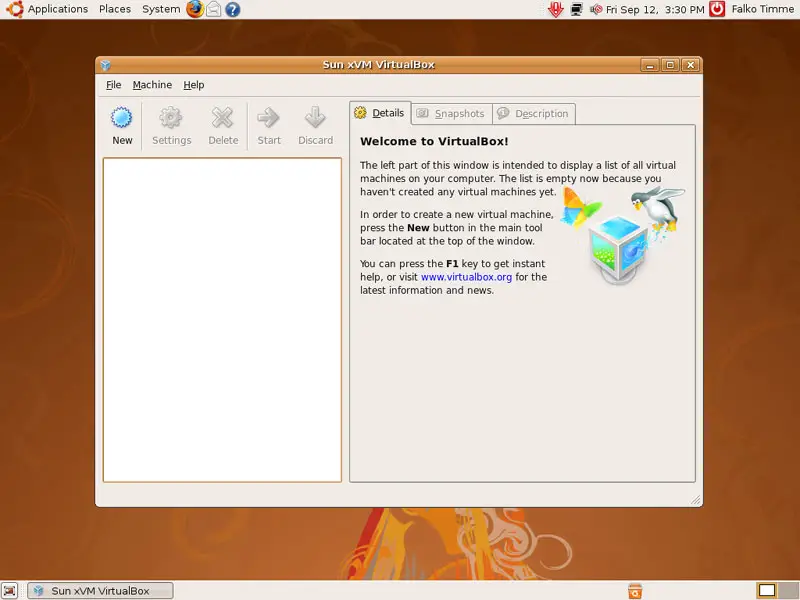Click the Show Desktop icon in bottom panel
The width and height of the screenshot is (800, 600).
10,590
